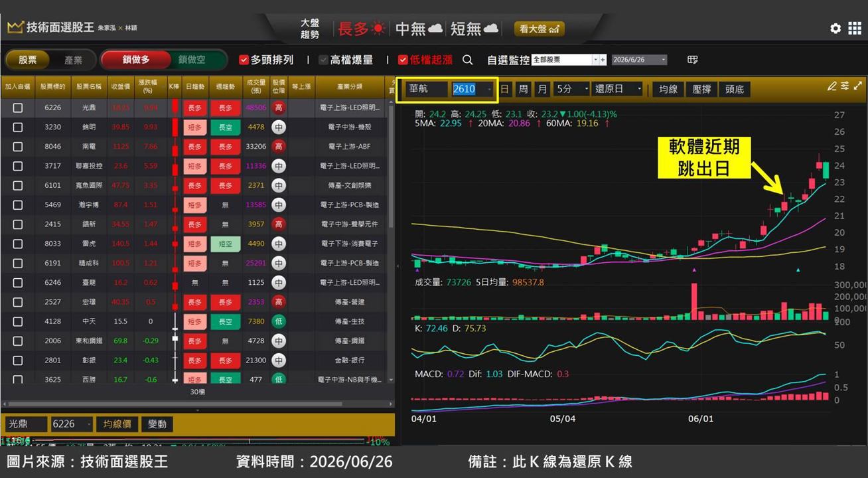Open the 2026/6/26 date dropdown
Screen dimensions: 868x478
click(663, 60)
